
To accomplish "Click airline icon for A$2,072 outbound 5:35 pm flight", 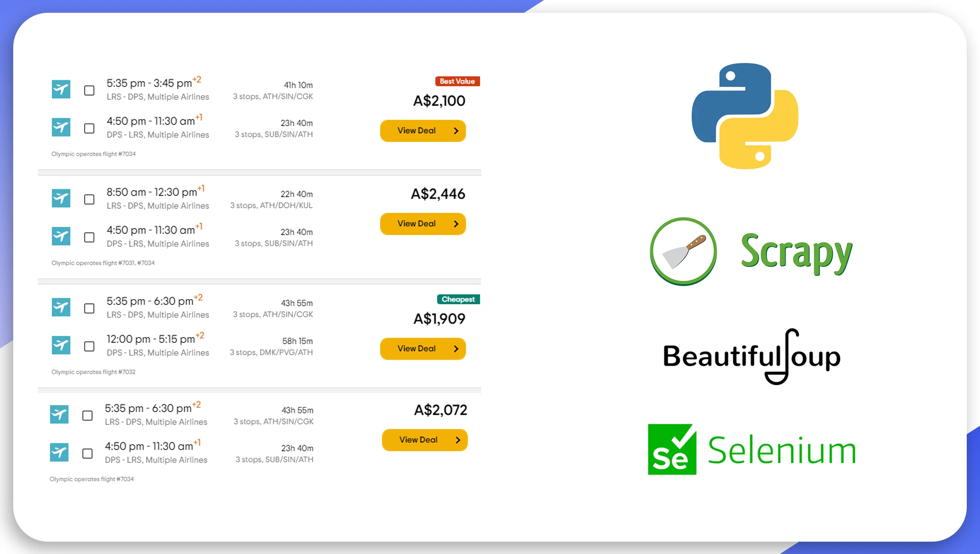I will coord(59,414).
